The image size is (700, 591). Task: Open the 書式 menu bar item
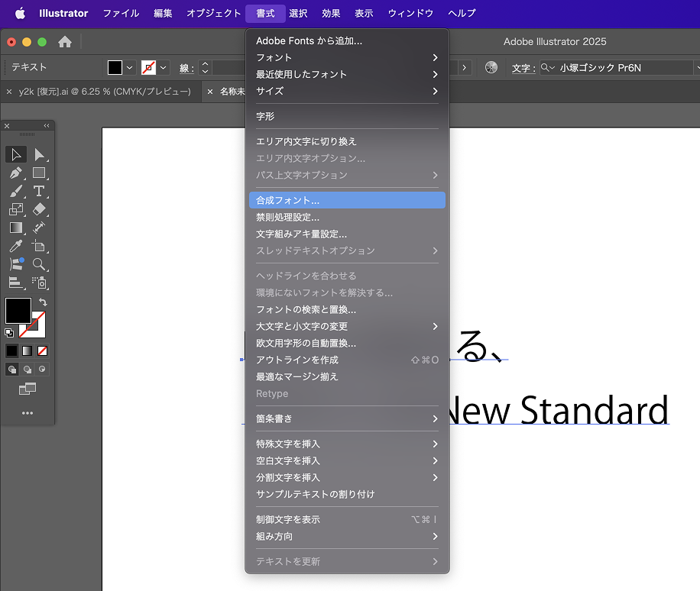click(266, 14)
